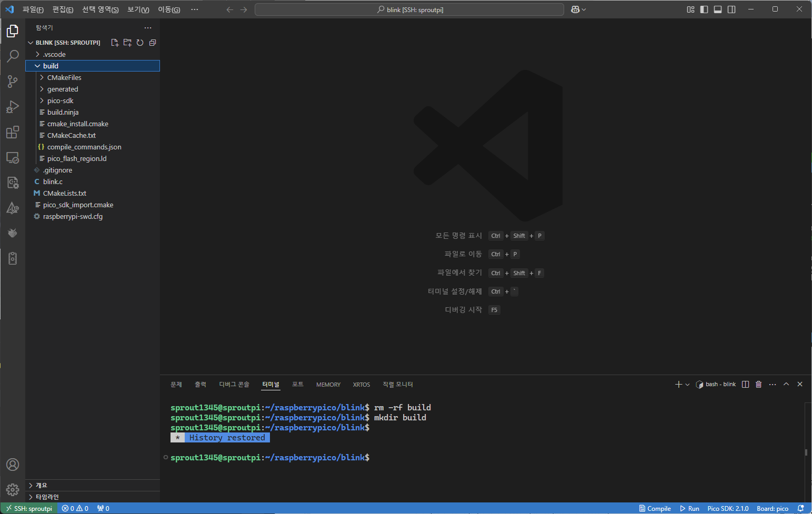The image size is (812, 514).
Task: Open the 이동(G) menu
Action: pos(169,9)
